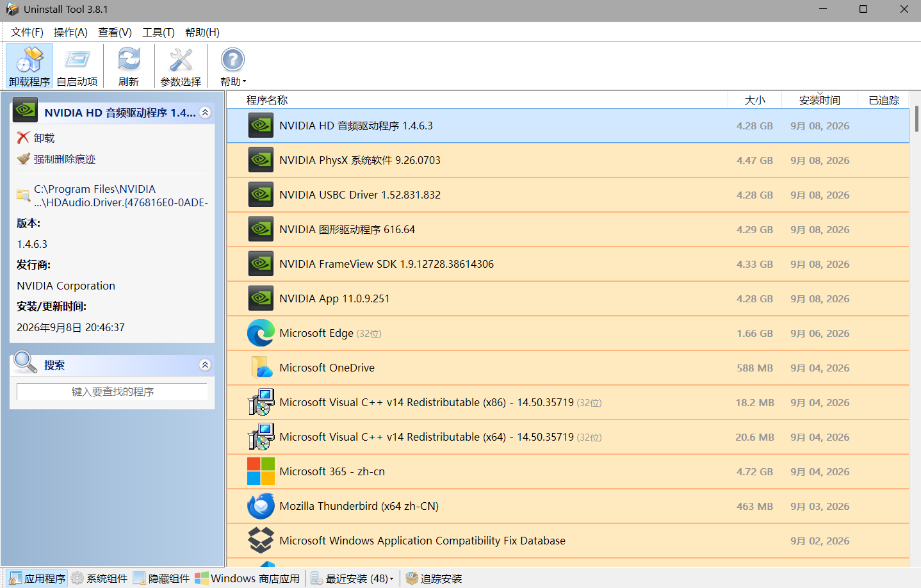The width and height of the screenshot is (921, 588).
Task: Select Microsoft Windows Application Compatibility Fix Database
Action: click(x=423, y=541)
